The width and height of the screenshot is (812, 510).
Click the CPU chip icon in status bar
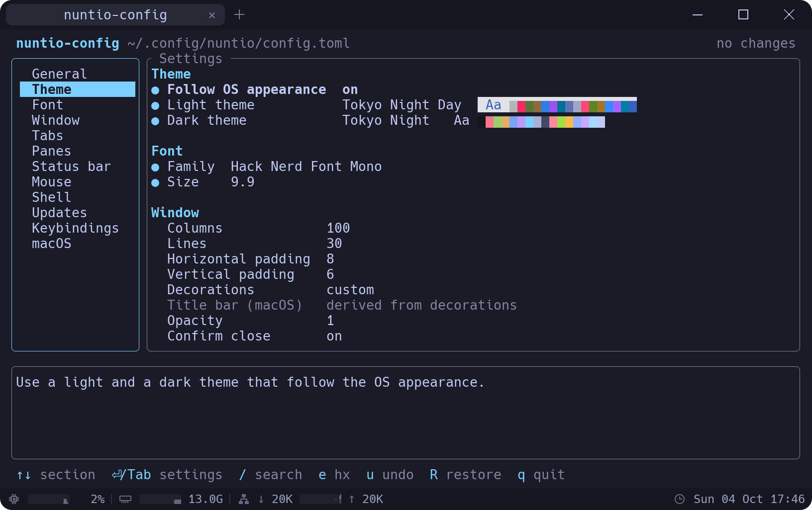14,499
